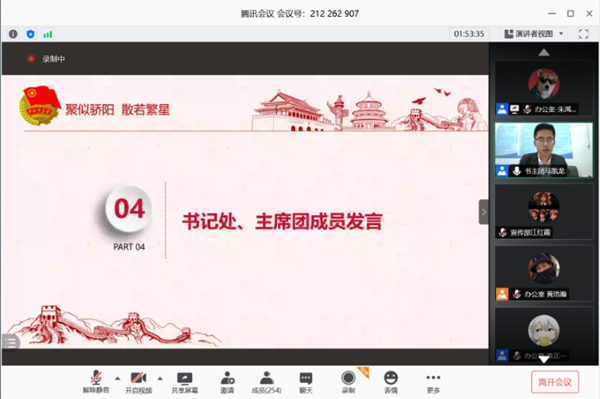Enter fullscreen with the corner-brackets icon
Viewport: 600px width, 399px height.
(583, 34)
